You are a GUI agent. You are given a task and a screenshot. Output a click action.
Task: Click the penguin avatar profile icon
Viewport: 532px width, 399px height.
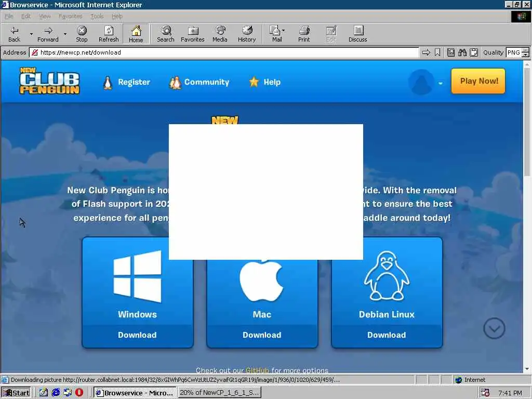(x=421, y=82)
